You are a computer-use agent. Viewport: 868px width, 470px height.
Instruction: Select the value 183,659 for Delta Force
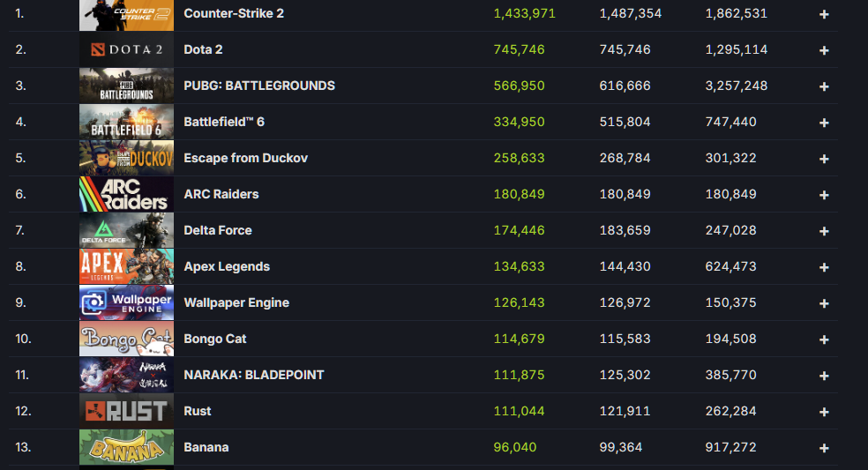(625, 230)
